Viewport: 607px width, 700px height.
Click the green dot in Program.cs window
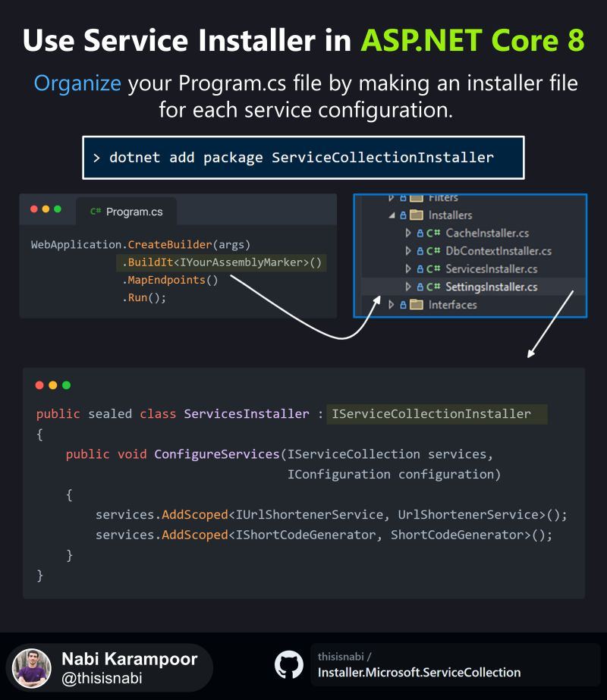pyautogui.click(x=58, y=209)
